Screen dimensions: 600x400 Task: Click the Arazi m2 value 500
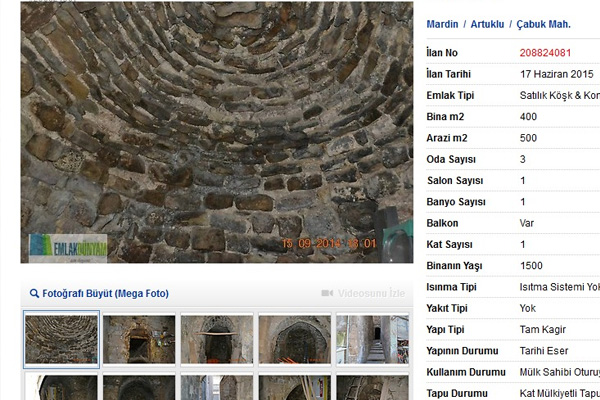[x=528, y=138]
